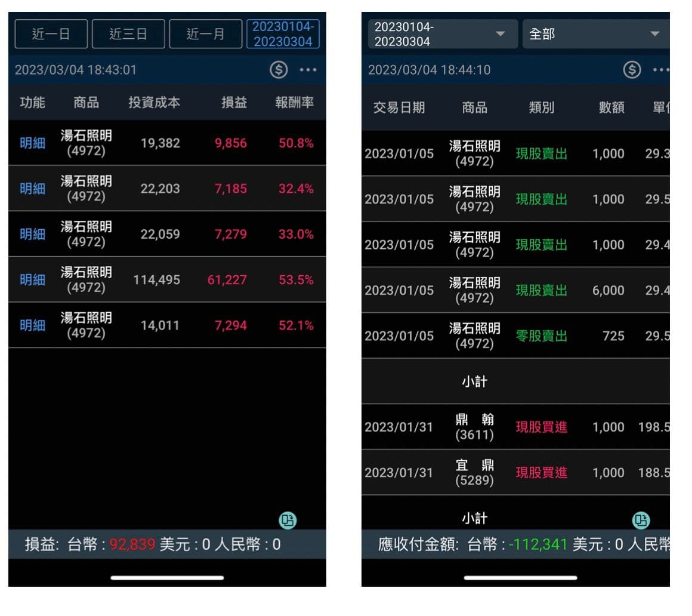Tap the 商品 column header on right screen
692x616 pixels.
pos(474,107)
